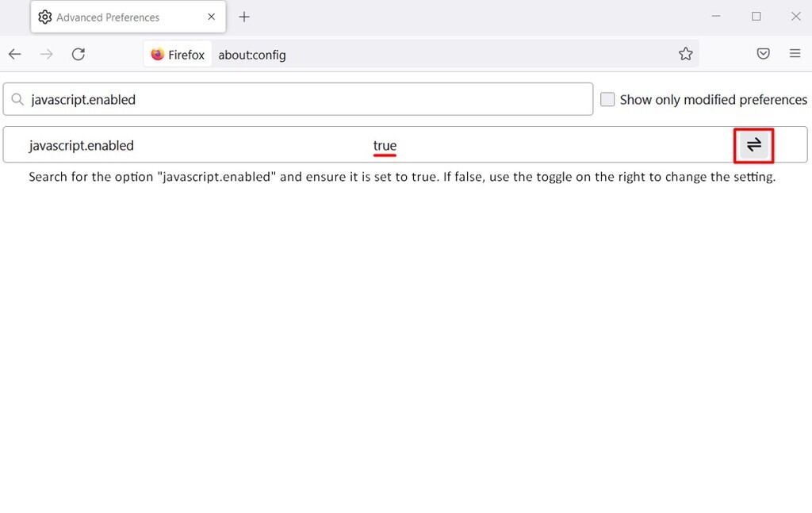Go back using the back arrow
Screen dimensions: 812x513
click(x=14, y=54)
